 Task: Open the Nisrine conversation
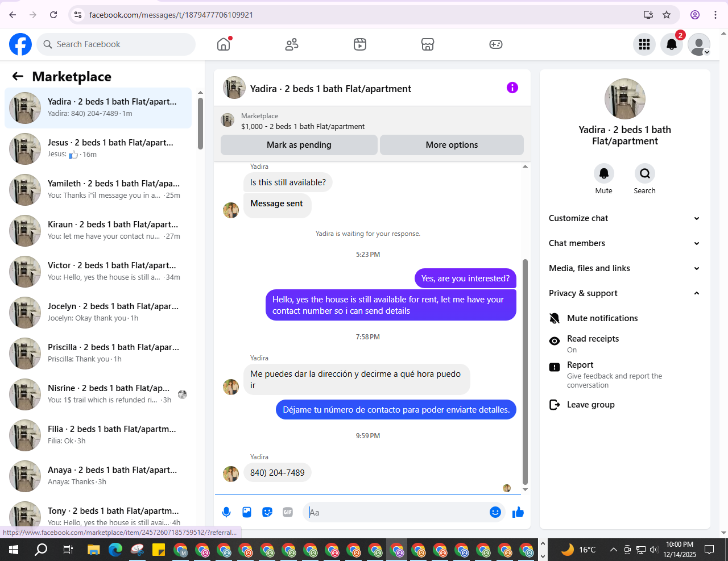[98, 394]
